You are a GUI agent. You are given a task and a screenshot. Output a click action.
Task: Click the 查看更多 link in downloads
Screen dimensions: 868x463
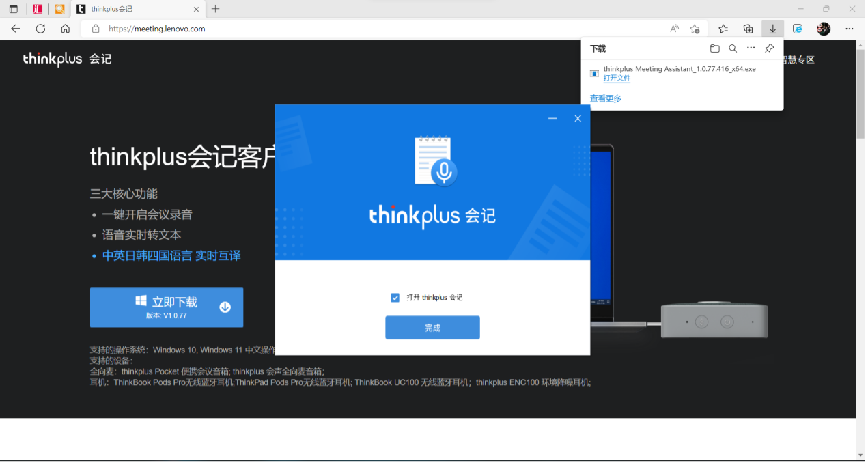point(606,98)
